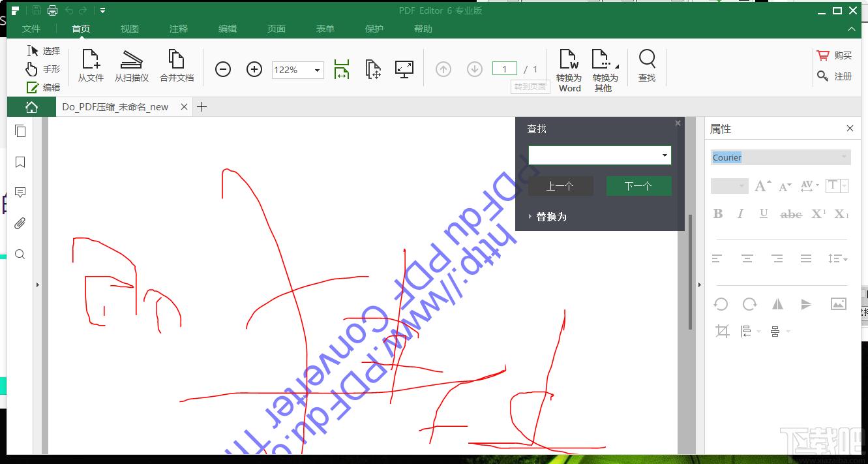Switch to the 注释 ribbon tab

click(179, 29)
